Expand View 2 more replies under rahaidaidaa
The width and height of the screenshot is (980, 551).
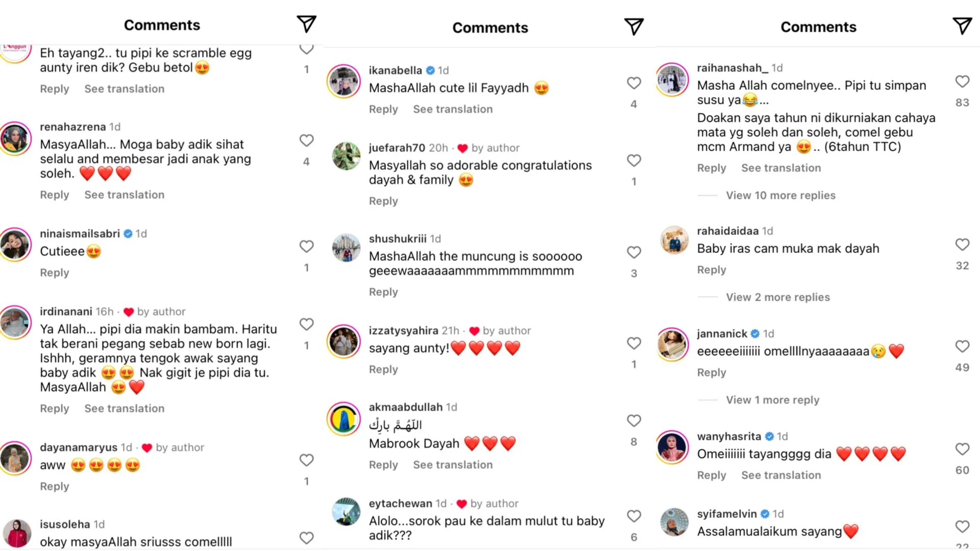(x=778, y=297)
